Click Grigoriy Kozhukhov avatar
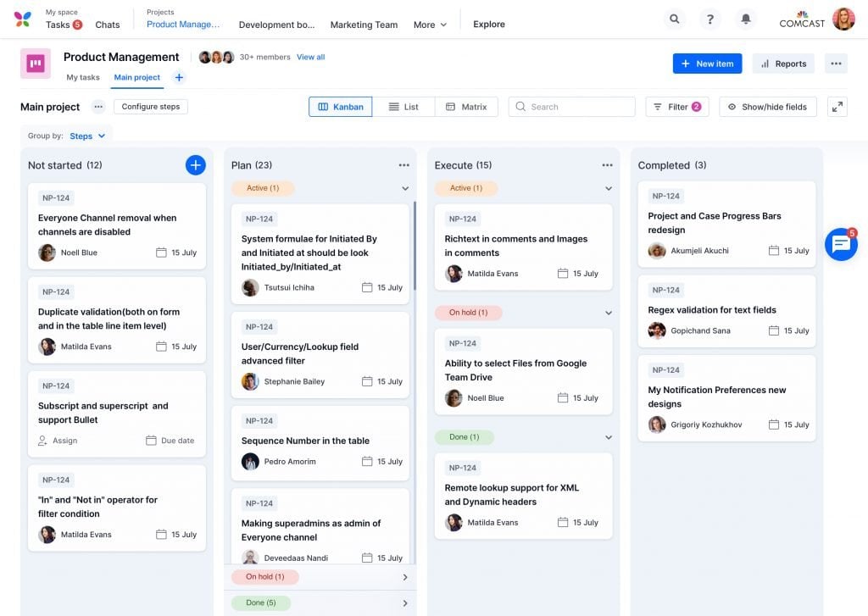868x616 pixels. [657, 425]
